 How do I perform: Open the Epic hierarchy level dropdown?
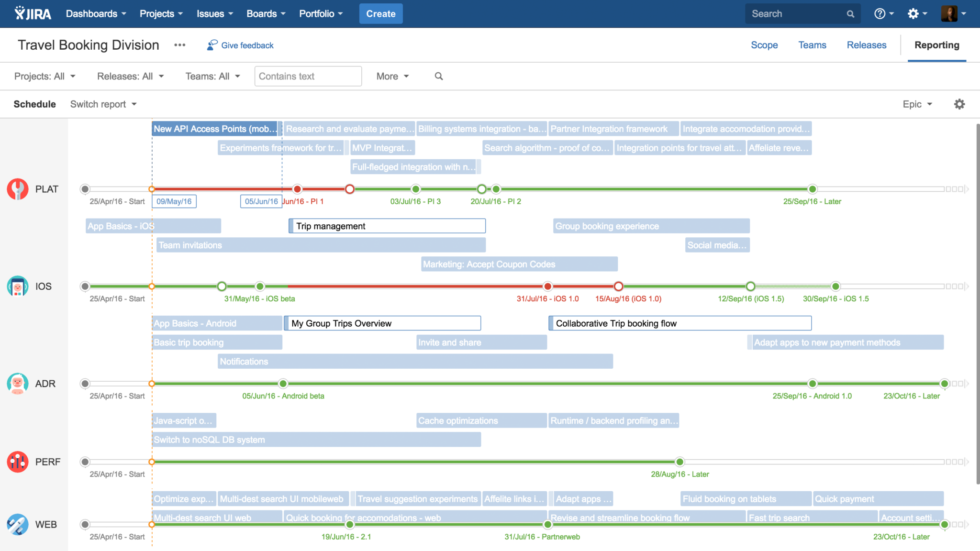tap(917, 104)
